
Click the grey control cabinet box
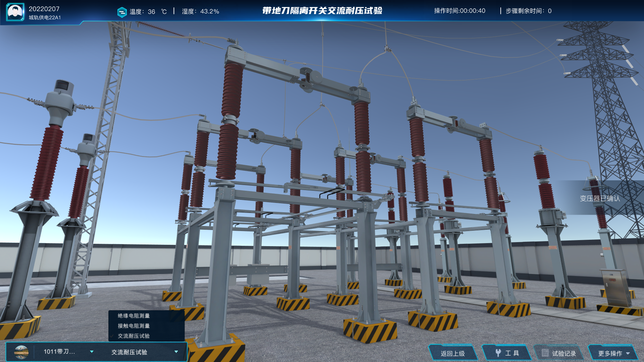(615, 287)
